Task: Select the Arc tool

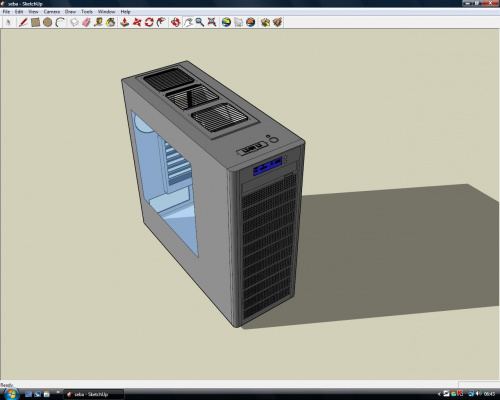Action: [x=60, y=22]
